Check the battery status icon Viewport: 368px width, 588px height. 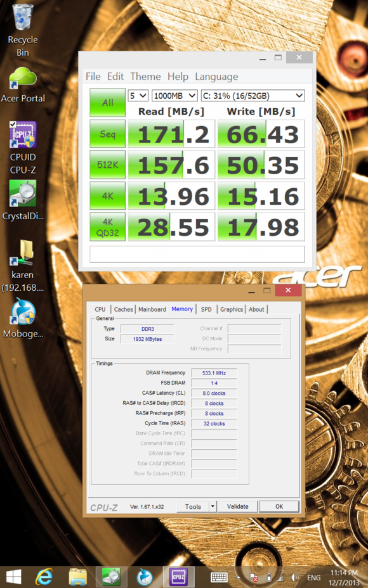268,578
